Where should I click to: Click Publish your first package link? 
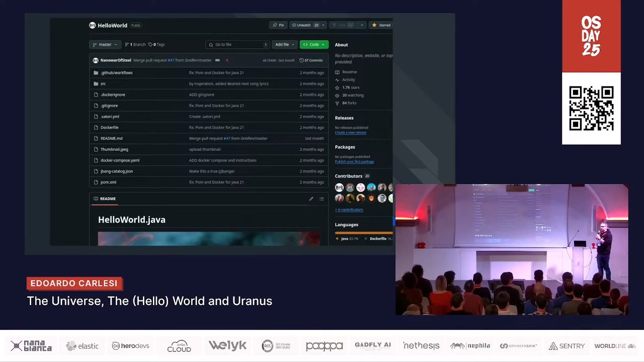point(355,162)
